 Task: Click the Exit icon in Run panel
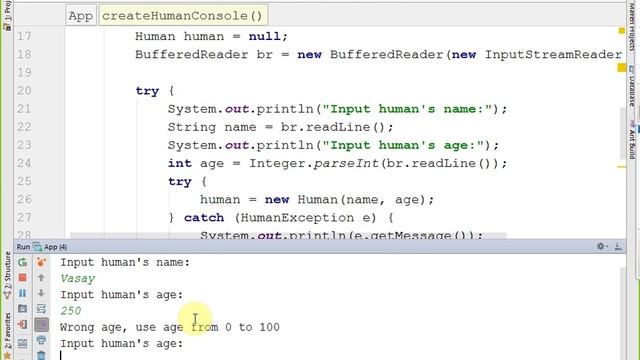tap(22, 324)
